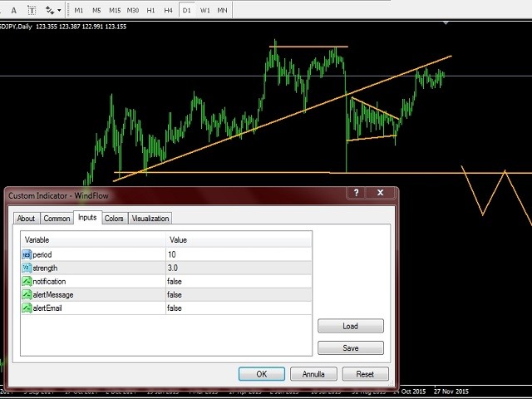This screenshot has width=532, height=399.
Task: Open the Colors tab
Action: coord(114,219)
